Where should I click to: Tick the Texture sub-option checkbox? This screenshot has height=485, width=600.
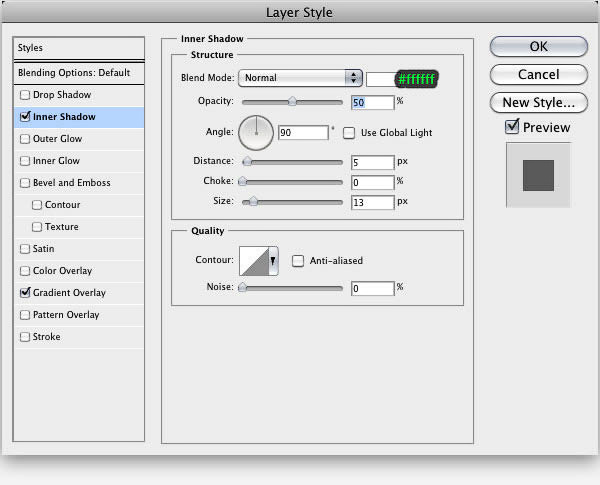click(x=37, y=227)
